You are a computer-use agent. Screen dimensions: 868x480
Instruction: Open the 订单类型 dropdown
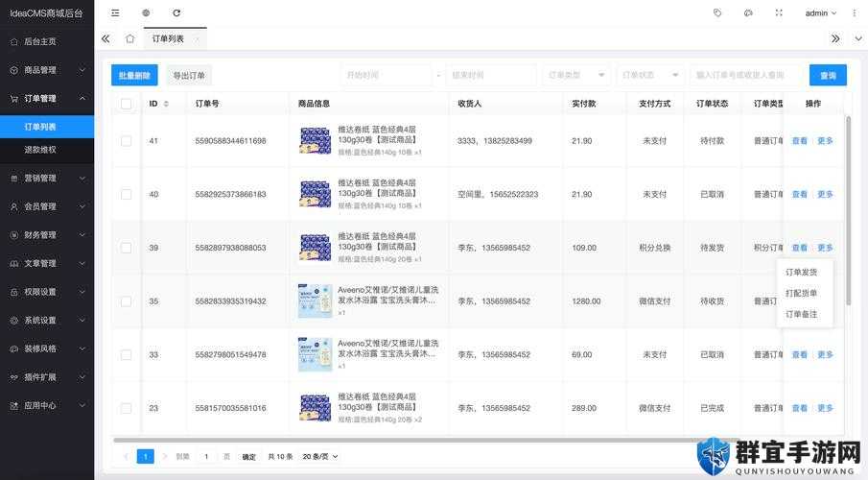[575, 75]
